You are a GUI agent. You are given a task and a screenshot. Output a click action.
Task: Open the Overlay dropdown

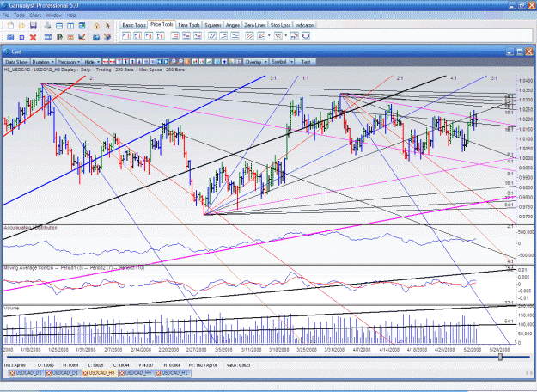[x=256, y=62]
